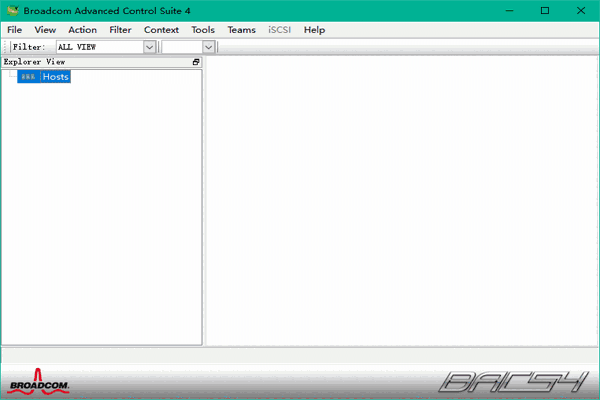Open the View menu
This screenshot has width=600, height=400.
(x=45, y=30)
